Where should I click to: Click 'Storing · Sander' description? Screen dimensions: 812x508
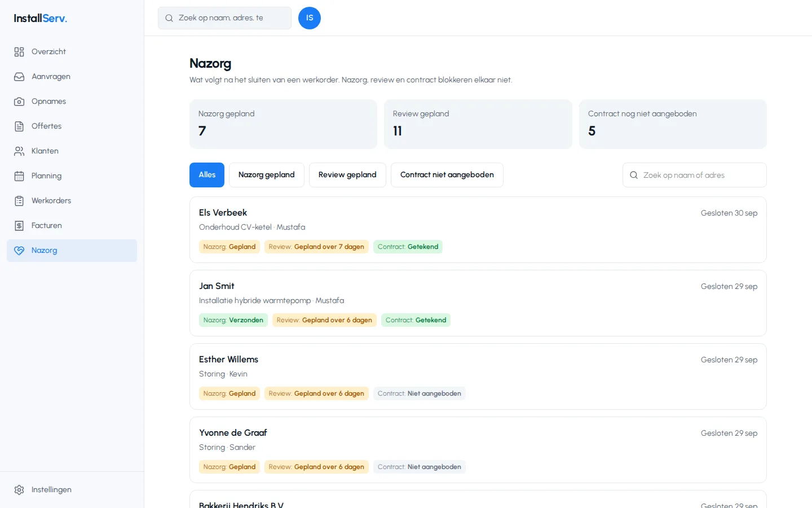[x=227, y=447]
